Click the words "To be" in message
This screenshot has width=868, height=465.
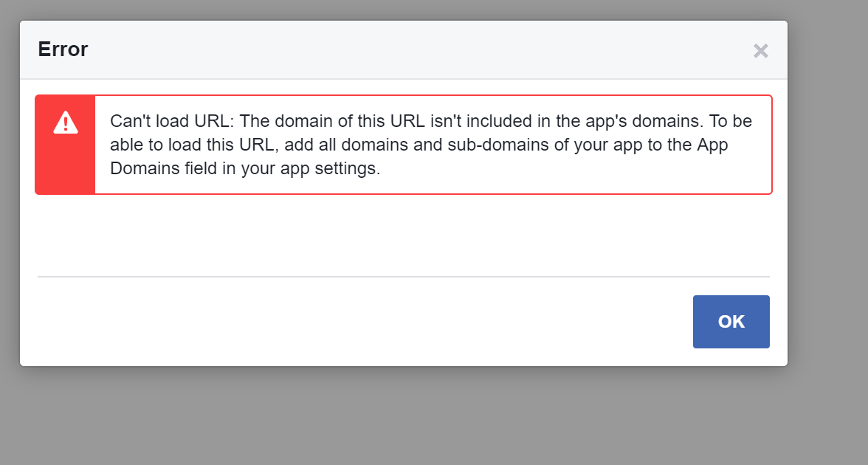point(730,121)
